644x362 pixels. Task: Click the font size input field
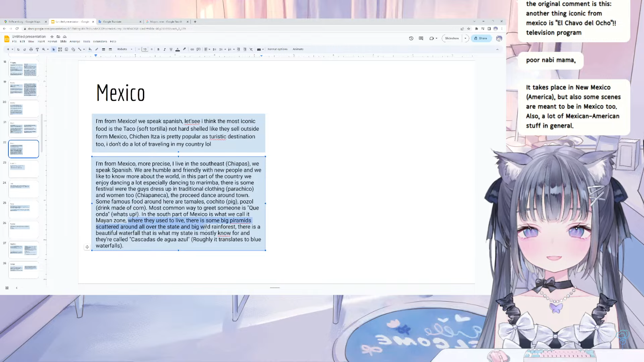point(145,49)
